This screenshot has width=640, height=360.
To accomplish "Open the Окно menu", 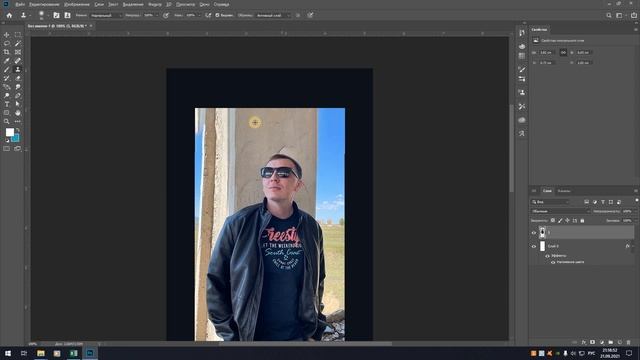I will [x=204, y=4].
